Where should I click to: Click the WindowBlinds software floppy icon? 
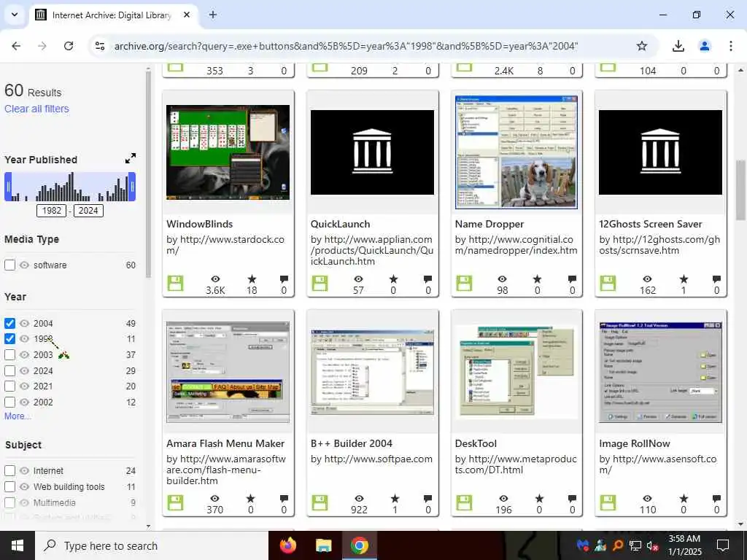[x=175, y=284]
